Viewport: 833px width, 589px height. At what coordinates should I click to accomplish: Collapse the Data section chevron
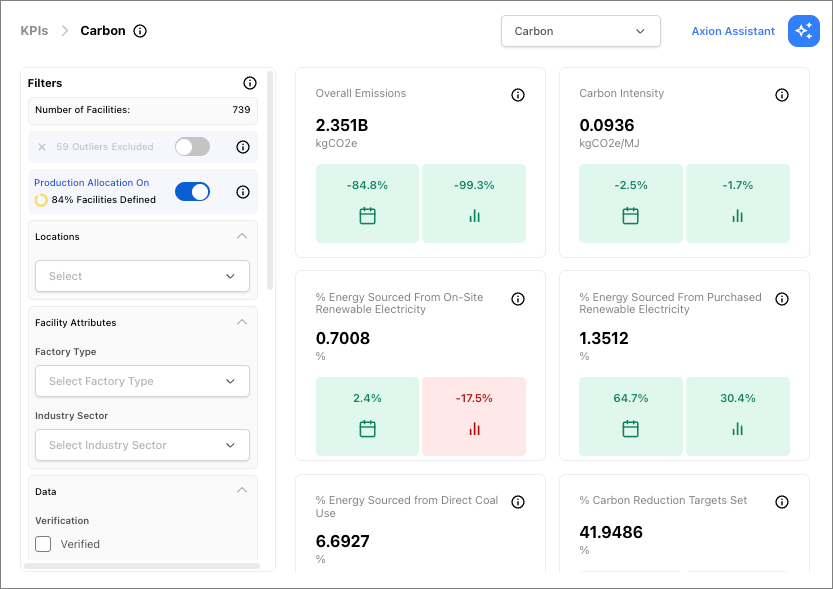[x=242, y=490]
